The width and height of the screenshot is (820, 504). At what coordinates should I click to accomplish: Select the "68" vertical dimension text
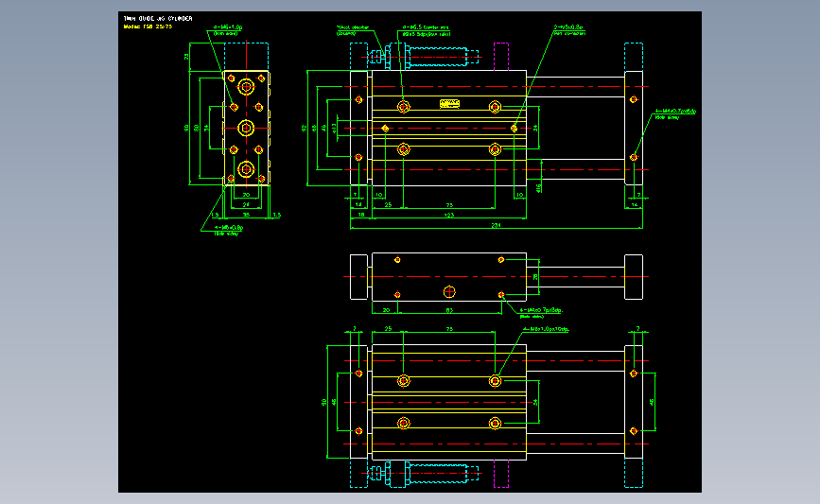pyautogui.click(x=314, y=128)
